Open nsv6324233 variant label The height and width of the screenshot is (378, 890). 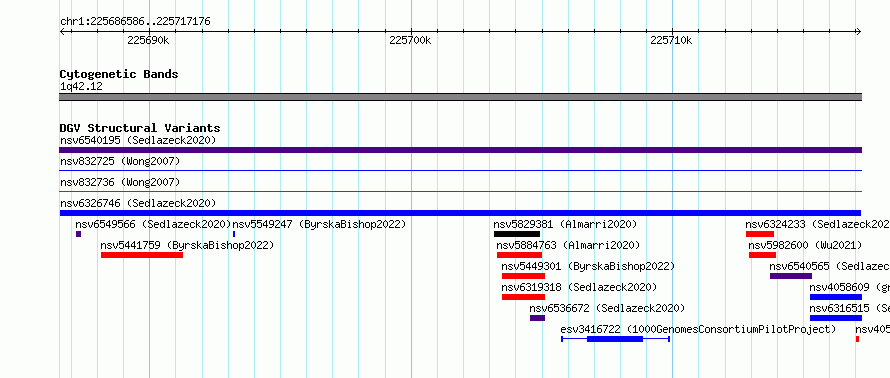pyautogui.click(x=817, y=224)
